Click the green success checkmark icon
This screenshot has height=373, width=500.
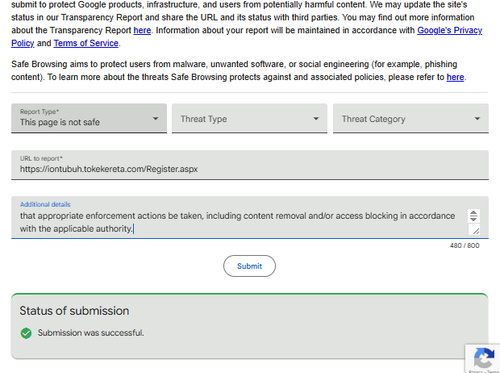pos(26,333)
